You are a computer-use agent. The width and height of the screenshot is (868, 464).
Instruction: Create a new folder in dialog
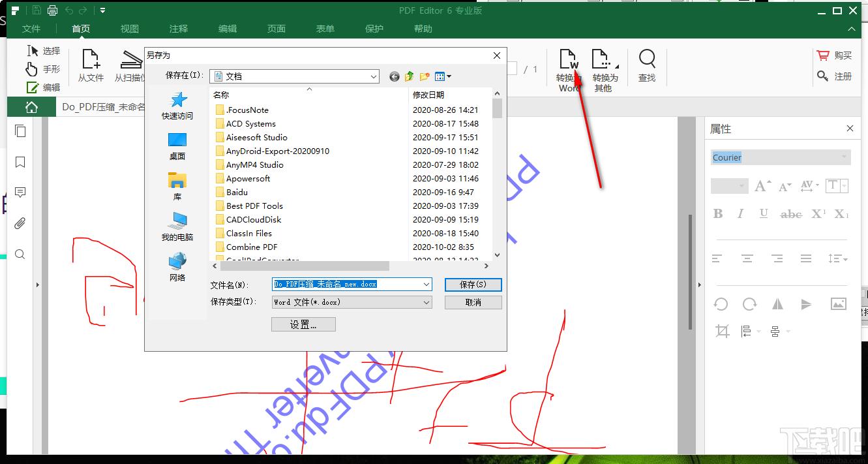pos(425,76)
